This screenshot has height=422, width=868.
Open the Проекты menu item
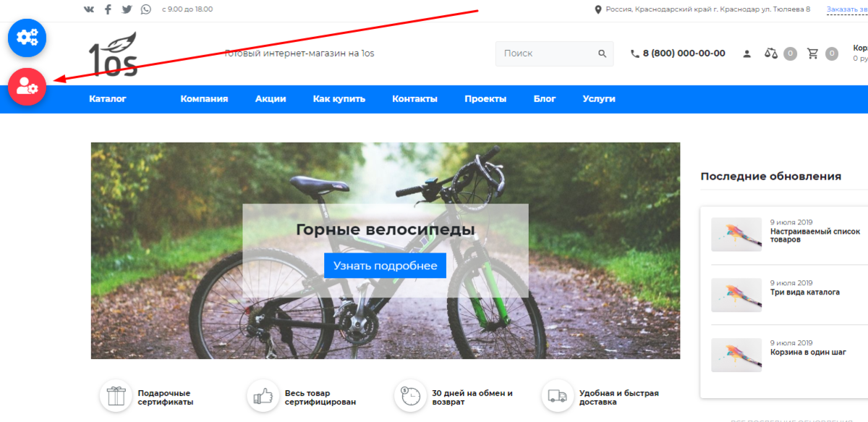coord(485,99)
